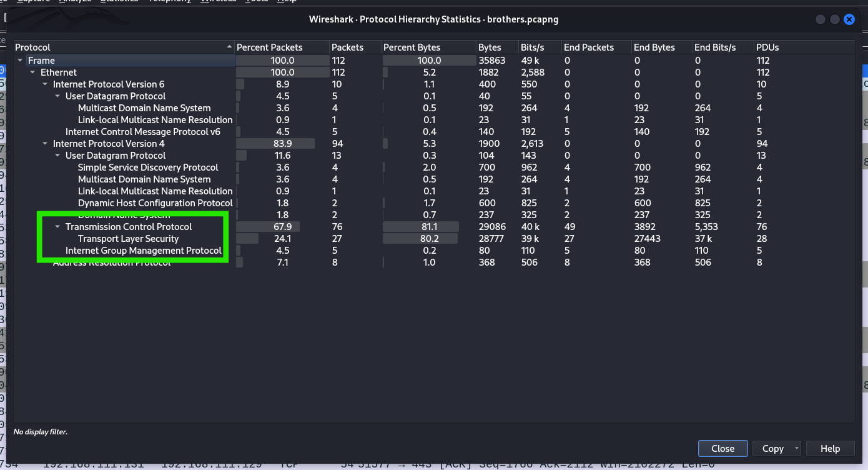Click the 2,588 bits/s value for Ethernet
The image size is (868, 470).
click(533, 72)
